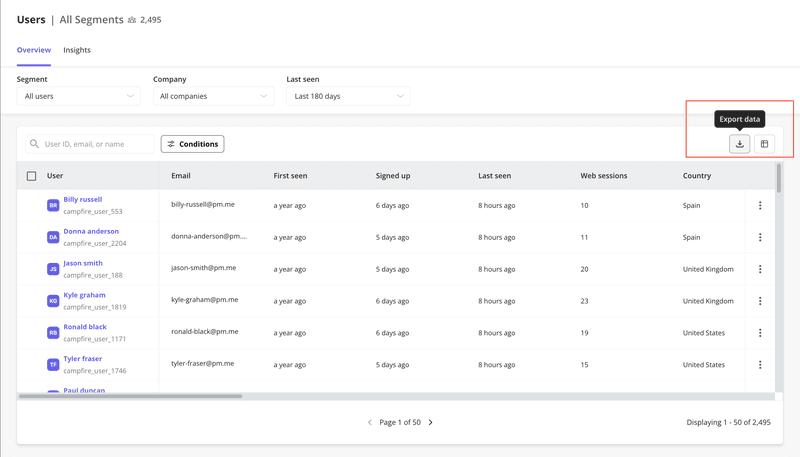Click the Conditions filter button
800x457 pixels.
[x=192, y=144]
